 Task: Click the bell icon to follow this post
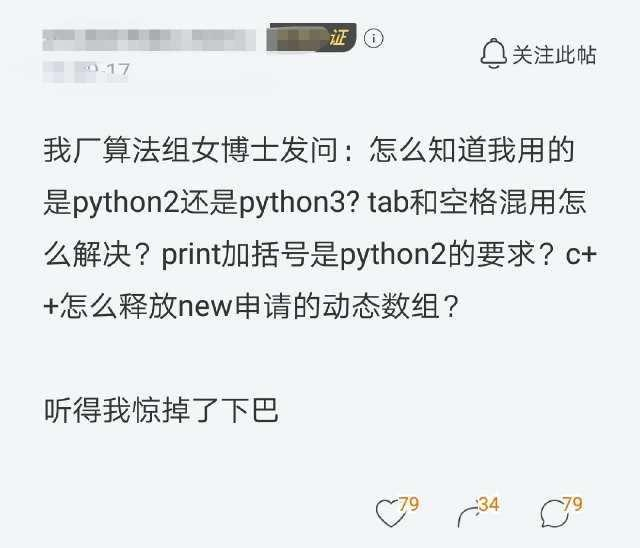493,54
